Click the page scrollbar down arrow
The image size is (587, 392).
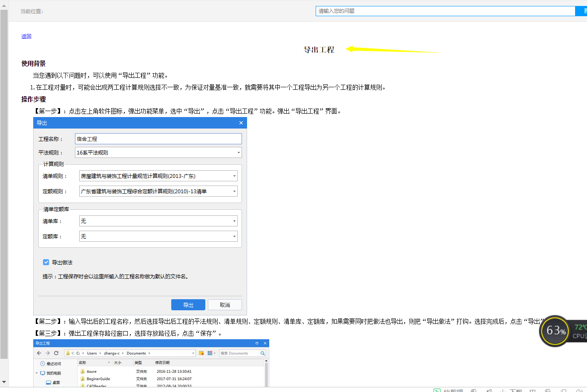(x=4, y=382)
